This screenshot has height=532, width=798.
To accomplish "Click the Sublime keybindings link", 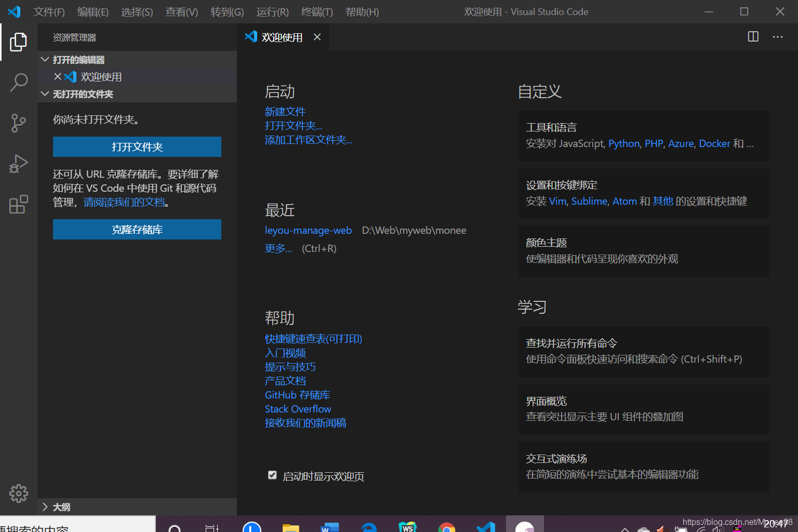I will coord(589,201).
